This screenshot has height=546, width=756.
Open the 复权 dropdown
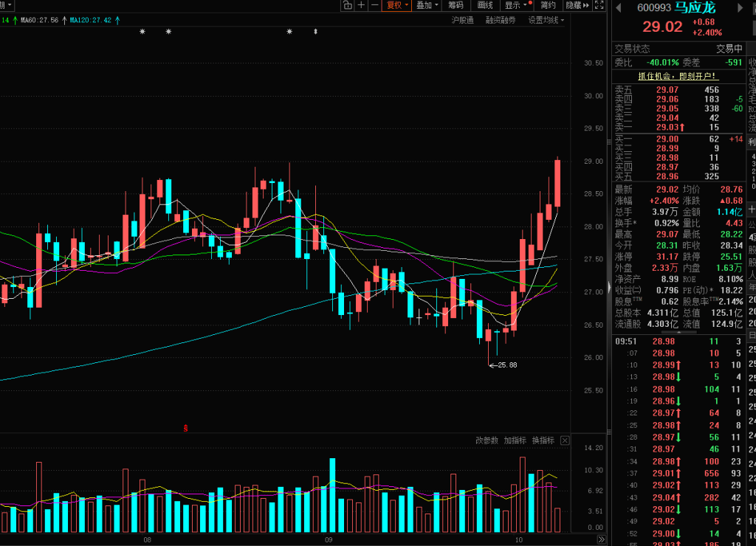click(397, 5)
